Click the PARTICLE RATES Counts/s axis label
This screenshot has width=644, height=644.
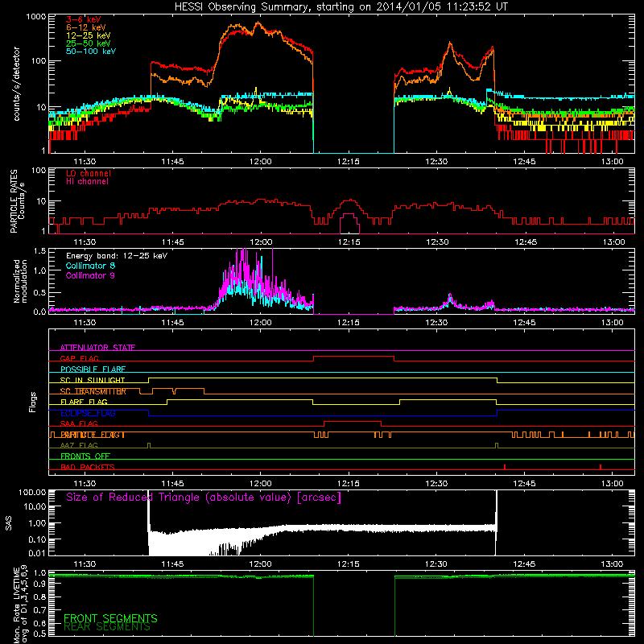[17, 200]
